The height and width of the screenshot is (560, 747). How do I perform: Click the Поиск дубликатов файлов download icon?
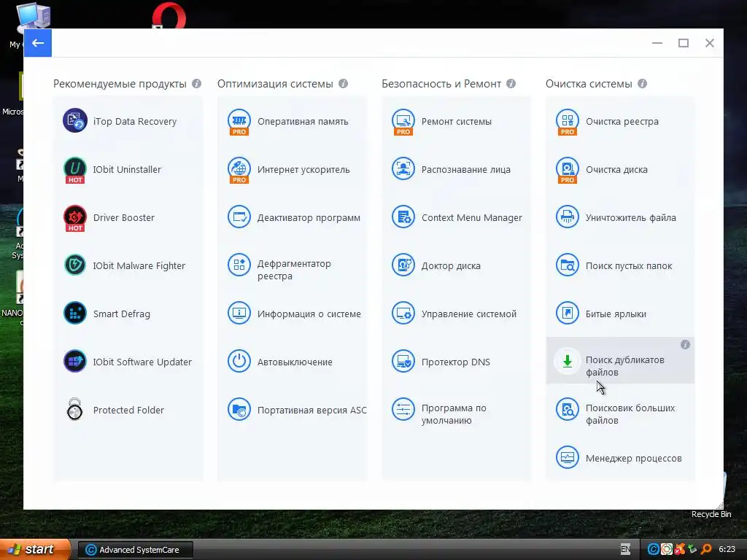coord(567,362)
